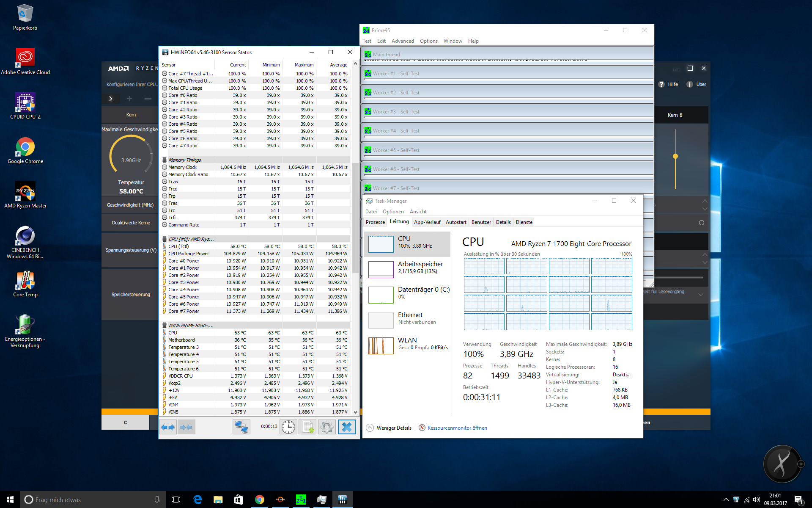Show hidden system tray icons

point(726,500)
